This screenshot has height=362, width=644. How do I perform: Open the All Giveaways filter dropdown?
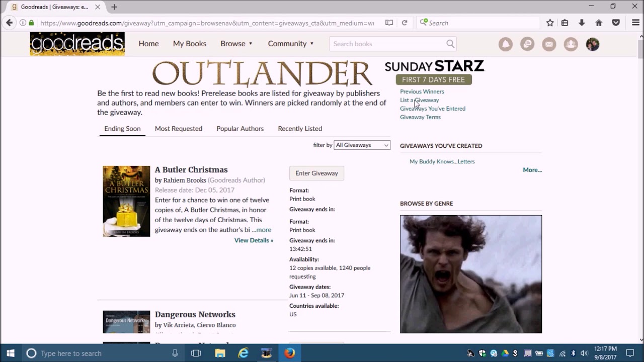[x=362, y=145]
